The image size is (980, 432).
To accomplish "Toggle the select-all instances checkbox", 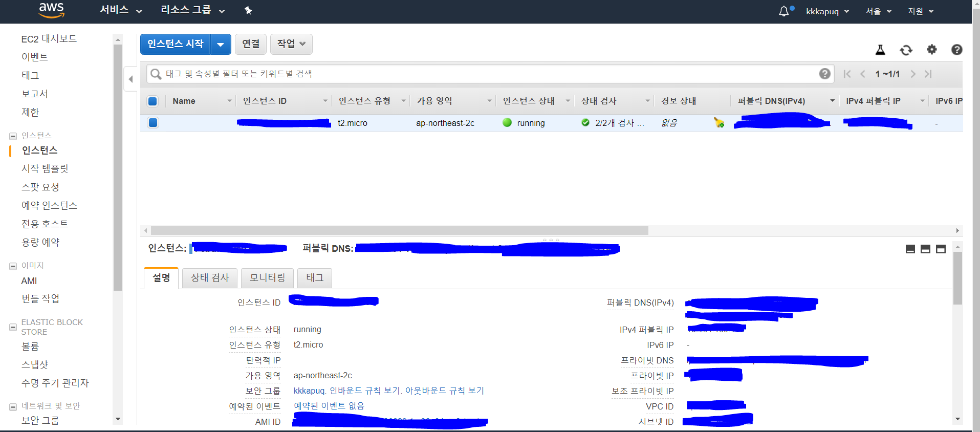I will (153, 101).
